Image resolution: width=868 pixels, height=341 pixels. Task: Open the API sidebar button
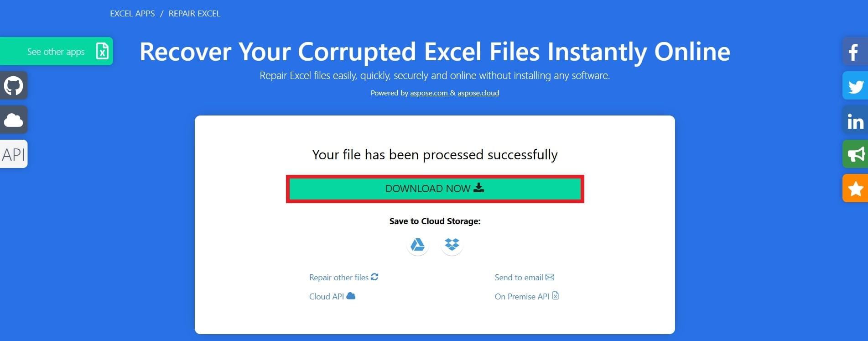14,154
